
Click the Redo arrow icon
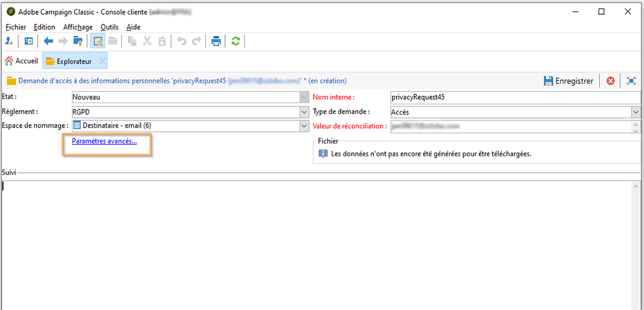point(196,41)
